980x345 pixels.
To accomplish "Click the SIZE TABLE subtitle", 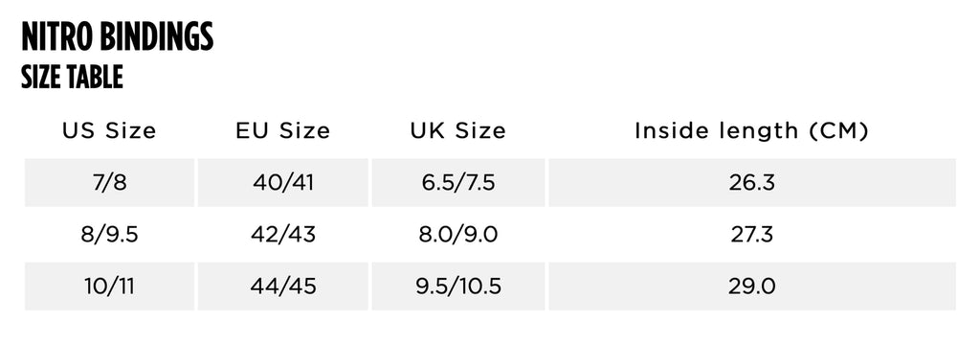I will [72, 78].
